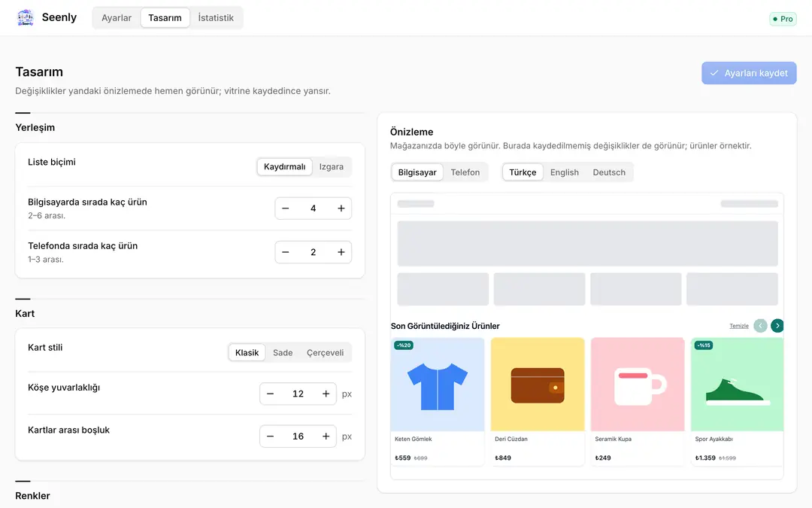Click the Spor Ayakkabı product image
This screenshot has height=508, width=812.
pos(738,384)
